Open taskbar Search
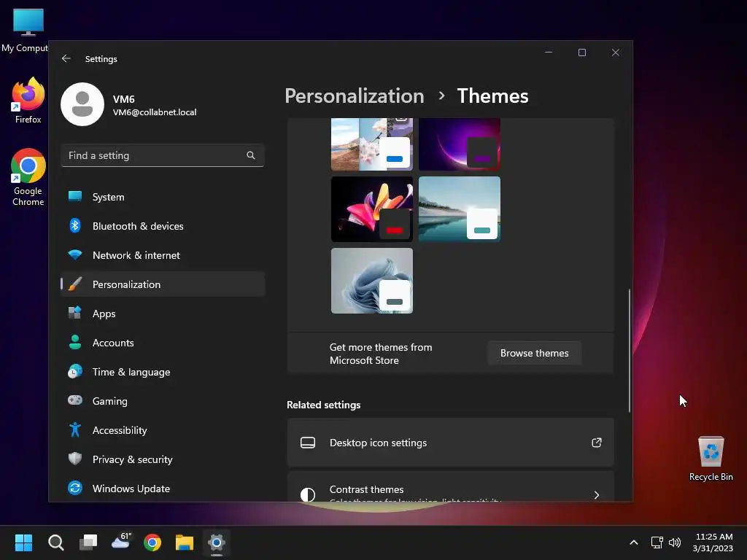This screenshot has width=747, height=560. click(55, 542)
